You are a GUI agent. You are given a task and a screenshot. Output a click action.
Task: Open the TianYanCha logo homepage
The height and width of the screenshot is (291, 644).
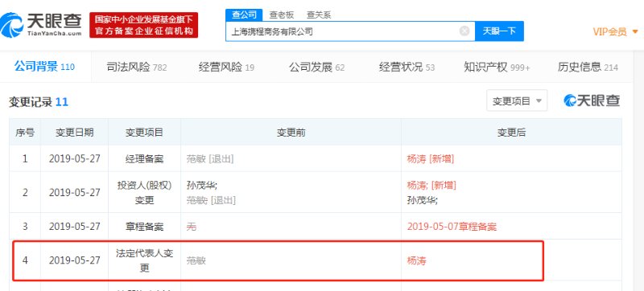tap(41, 25)
